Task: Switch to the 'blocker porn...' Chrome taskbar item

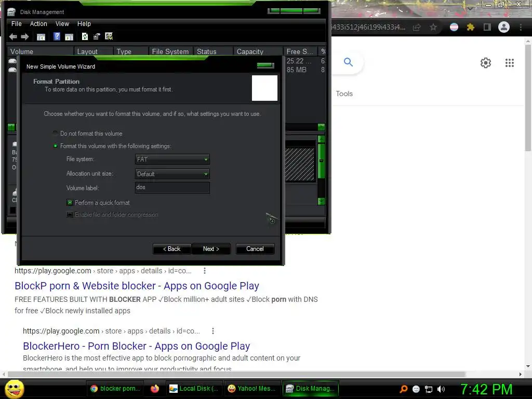Action: pos(115,389)
